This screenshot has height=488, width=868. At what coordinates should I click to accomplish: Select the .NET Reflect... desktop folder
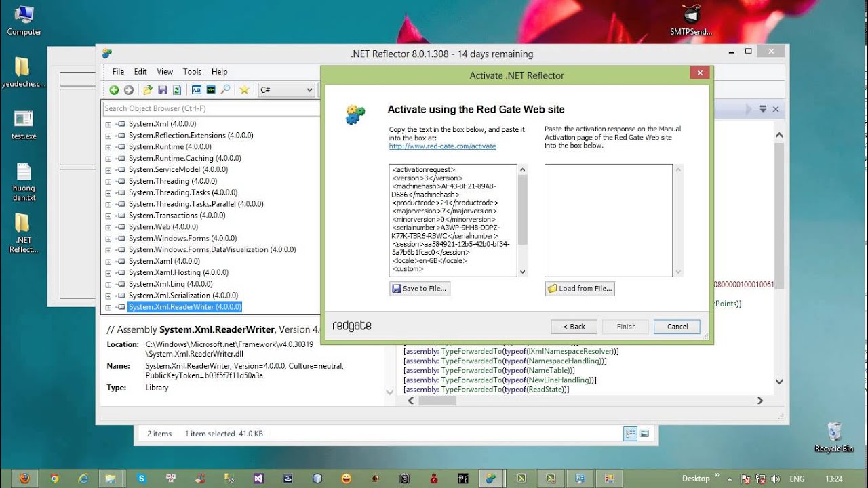click(x=24, y=233)
